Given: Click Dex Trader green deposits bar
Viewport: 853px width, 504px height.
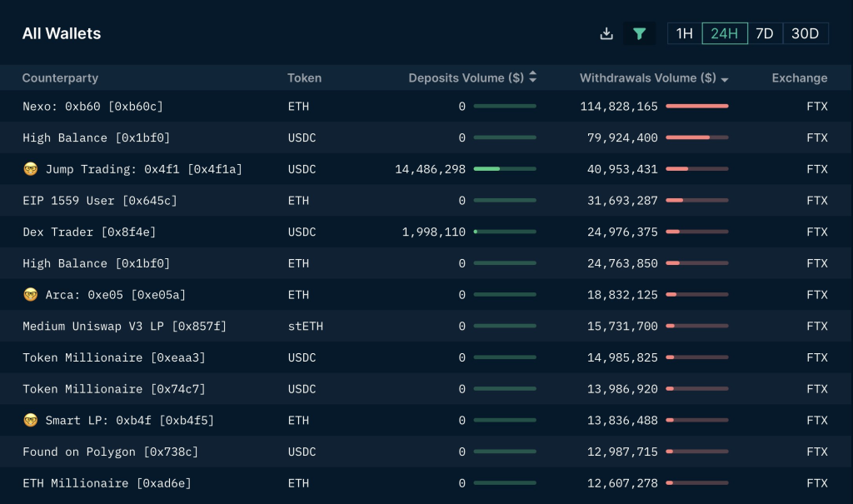Looking at the screenshot, I should tap(505, 232).
